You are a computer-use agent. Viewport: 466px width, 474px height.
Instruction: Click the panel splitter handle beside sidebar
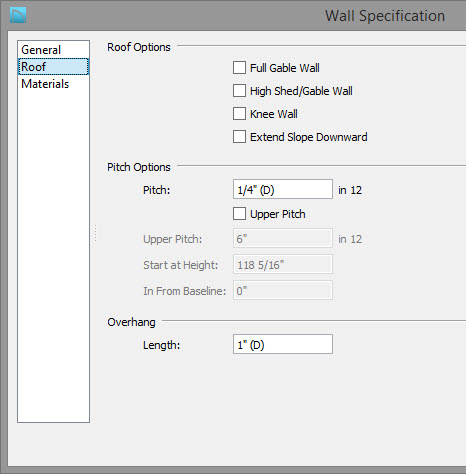95,233
